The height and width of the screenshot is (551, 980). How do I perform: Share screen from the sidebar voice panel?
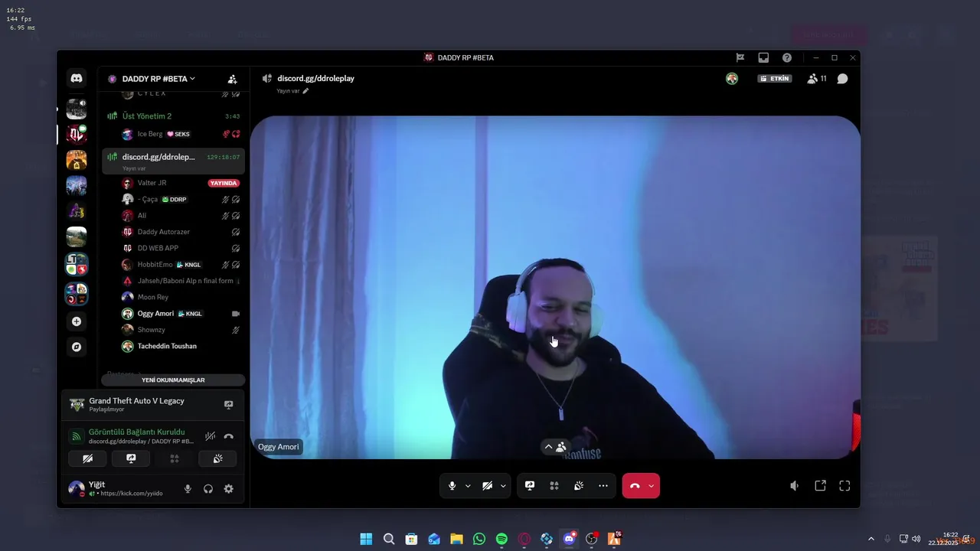(x=131, y=458)
